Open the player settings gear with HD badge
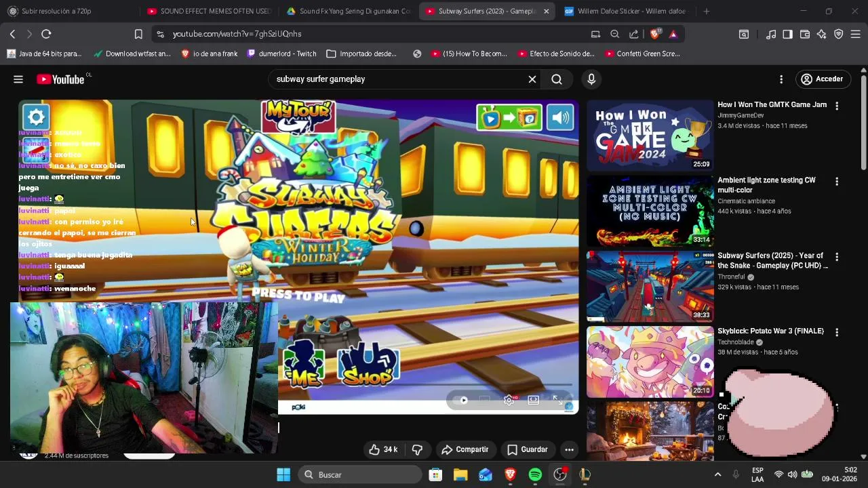The height and width of the screenshot is (488, 868). (x=509, y=400)
